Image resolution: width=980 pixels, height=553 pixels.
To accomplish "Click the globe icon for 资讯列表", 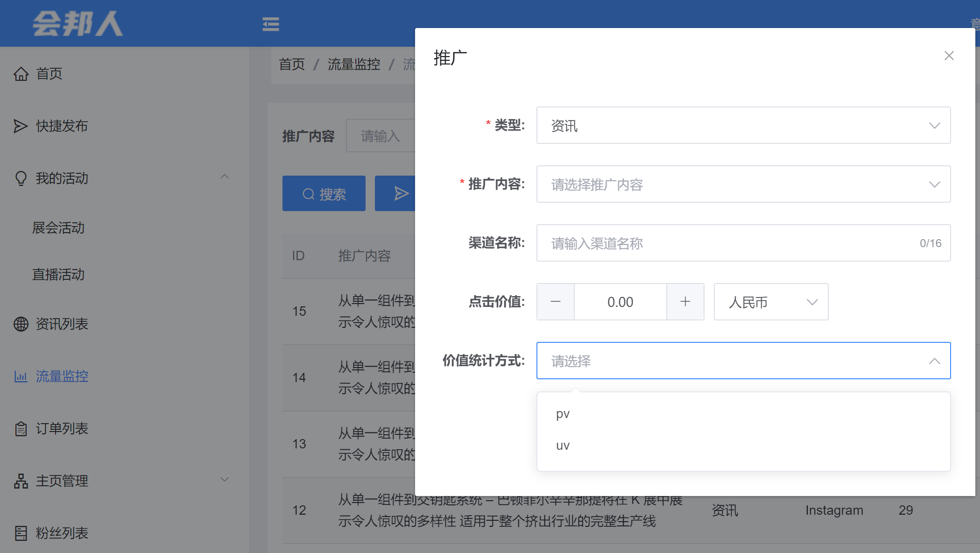I will coord(21,324).
